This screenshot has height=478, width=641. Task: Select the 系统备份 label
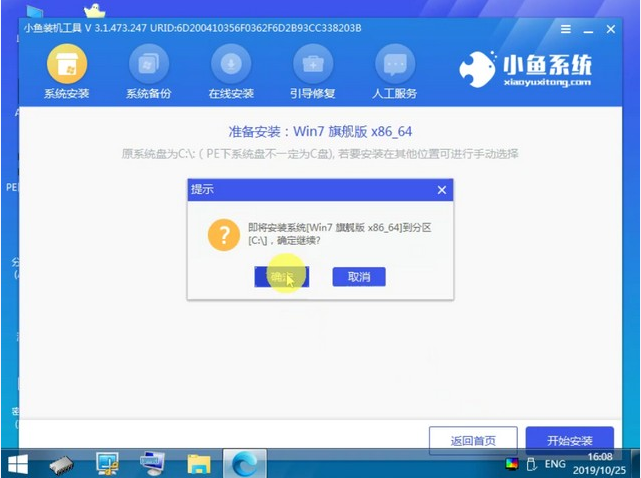click(148, 94)
